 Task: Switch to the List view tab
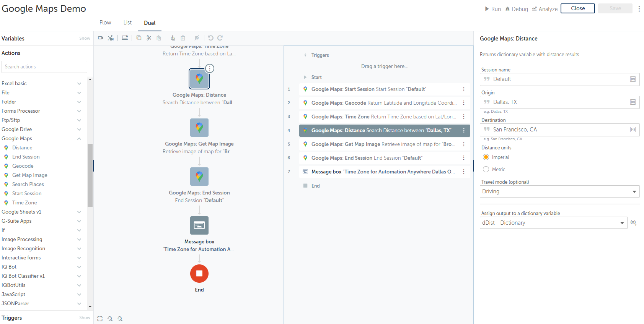coord(127,23)
